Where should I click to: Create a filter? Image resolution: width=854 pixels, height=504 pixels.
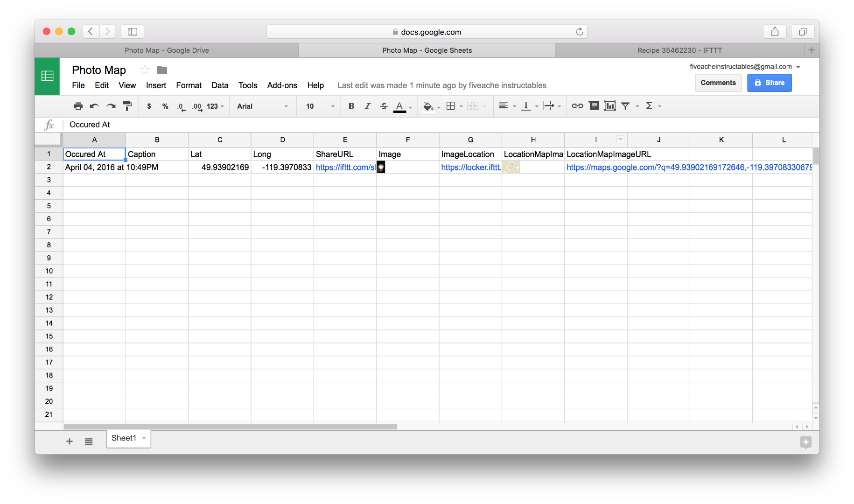click(x=625, y=106)
